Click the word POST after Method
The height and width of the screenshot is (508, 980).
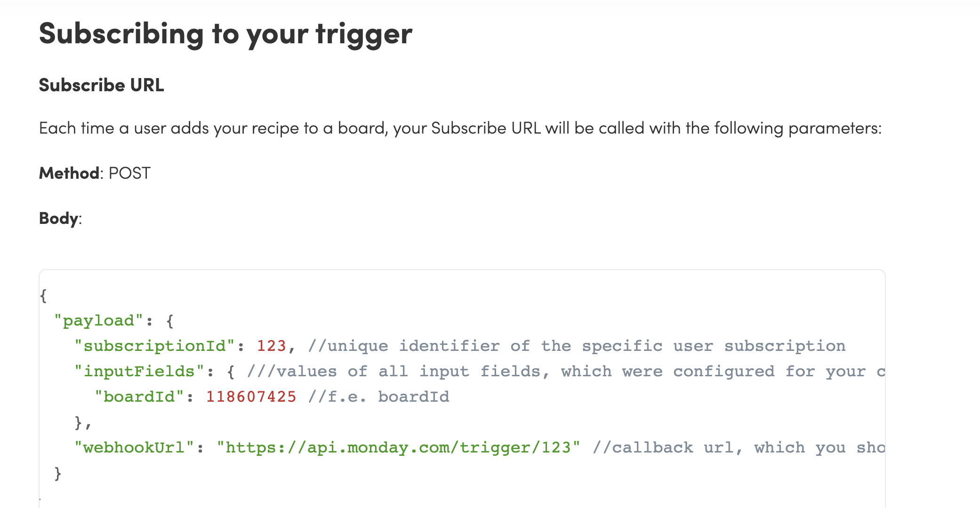point(129,173)
